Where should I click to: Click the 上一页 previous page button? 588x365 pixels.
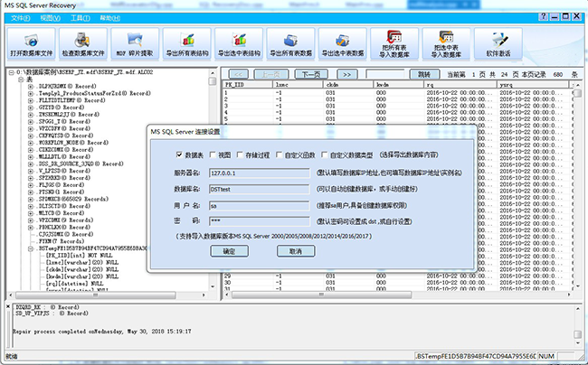coord(271,74)
